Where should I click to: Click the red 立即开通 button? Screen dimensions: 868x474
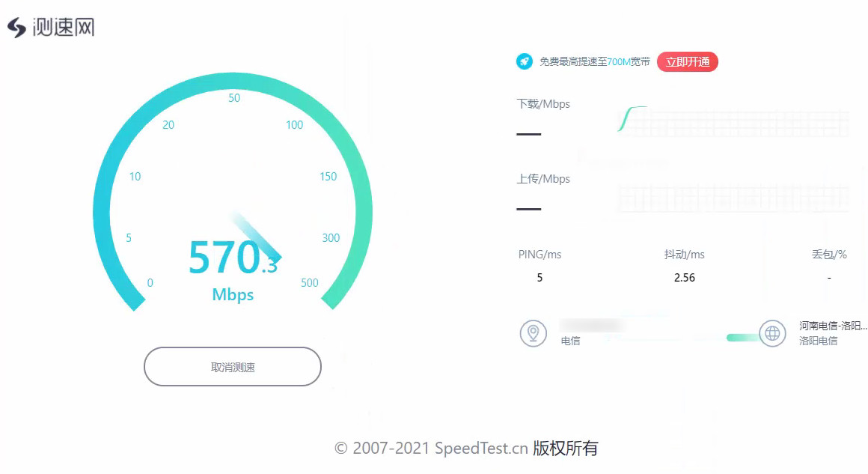[x=688, y=61]
